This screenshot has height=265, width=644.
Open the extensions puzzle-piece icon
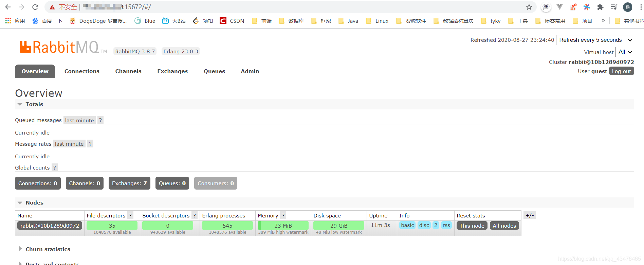click(x=600, y=7)
